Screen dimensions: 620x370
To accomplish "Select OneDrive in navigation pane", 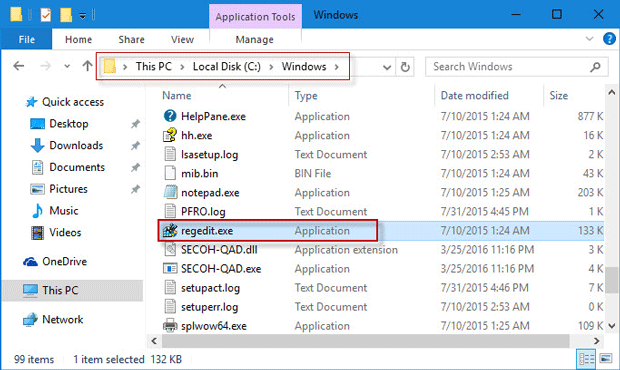I will (55, 261).
